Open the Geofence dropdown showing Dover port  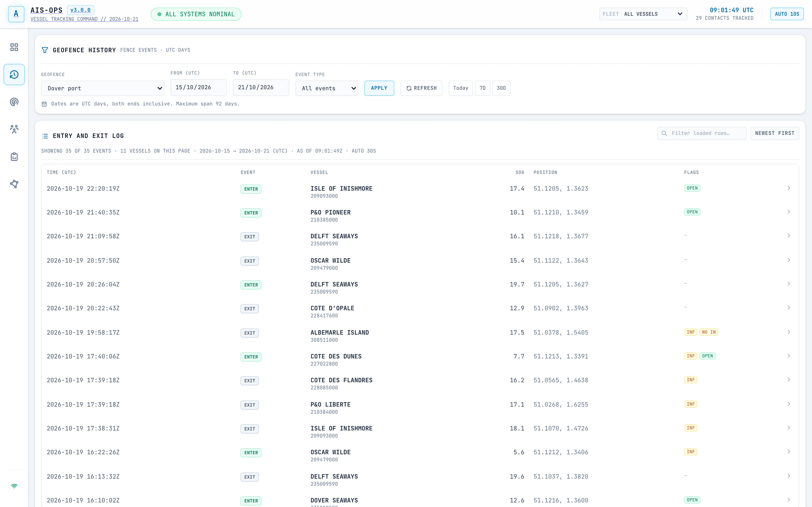pyautogui.click(x=103, y=88)
